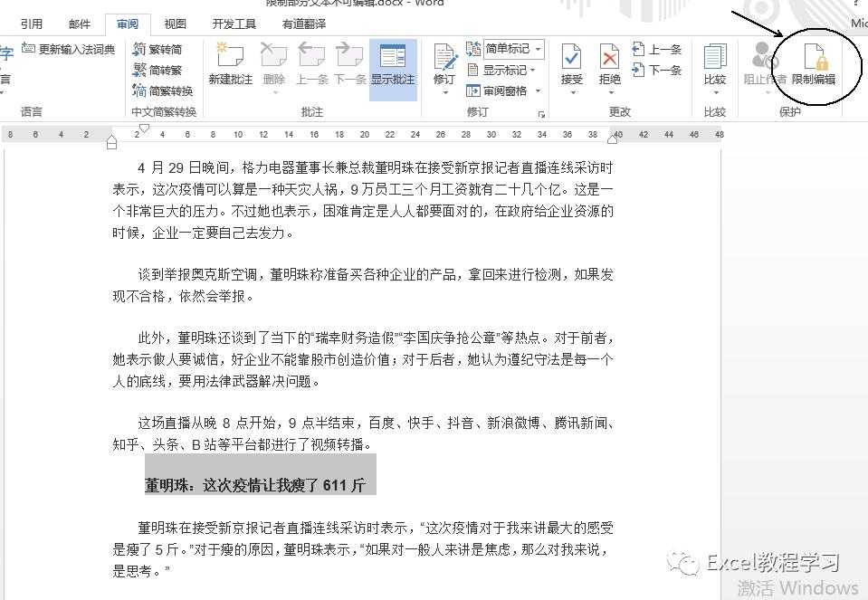Open the Reviewing Pane (审阅窗格) dropdown

[507, 90]
